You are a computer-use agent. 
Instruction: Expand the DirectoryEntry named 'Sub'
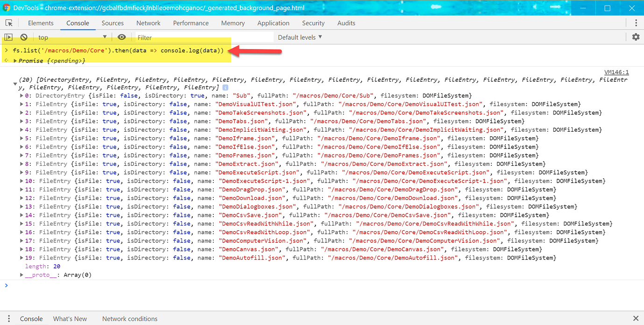coord(21,95)
